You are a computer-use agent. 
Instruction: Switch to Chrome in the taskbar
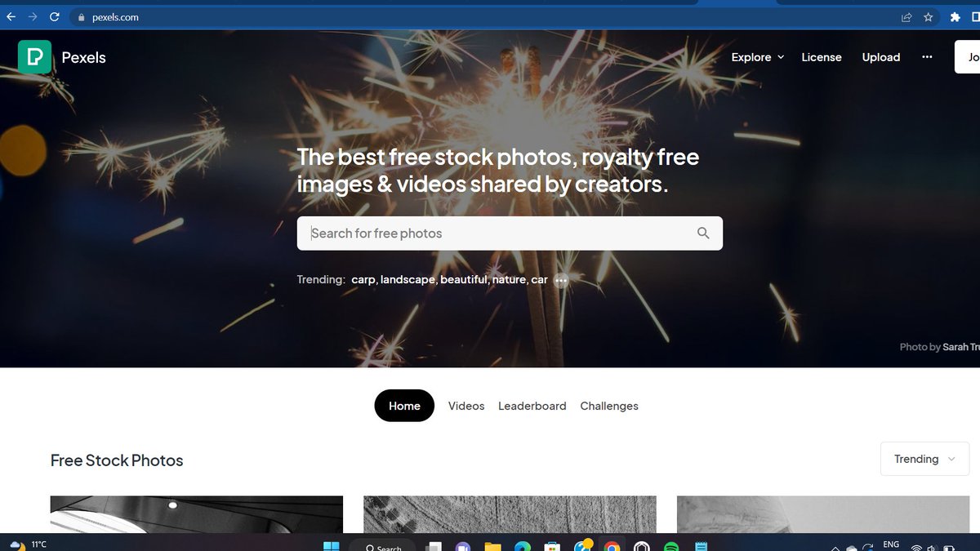pyautogui.click(x=612, y=546)
